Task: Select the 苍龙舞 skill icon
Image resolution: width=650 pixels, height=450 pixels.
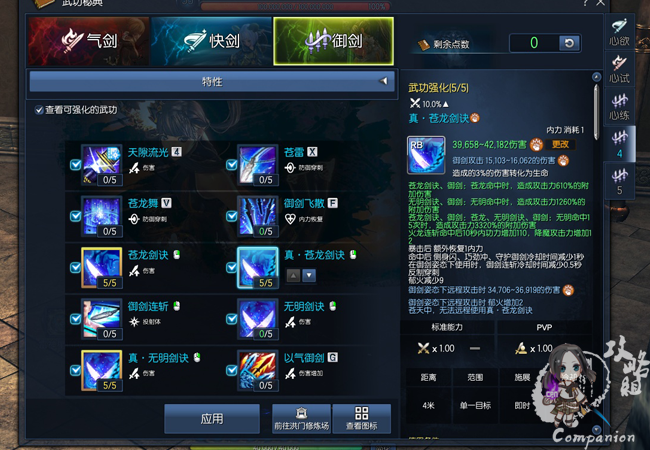Action: (x=102, y=216)
